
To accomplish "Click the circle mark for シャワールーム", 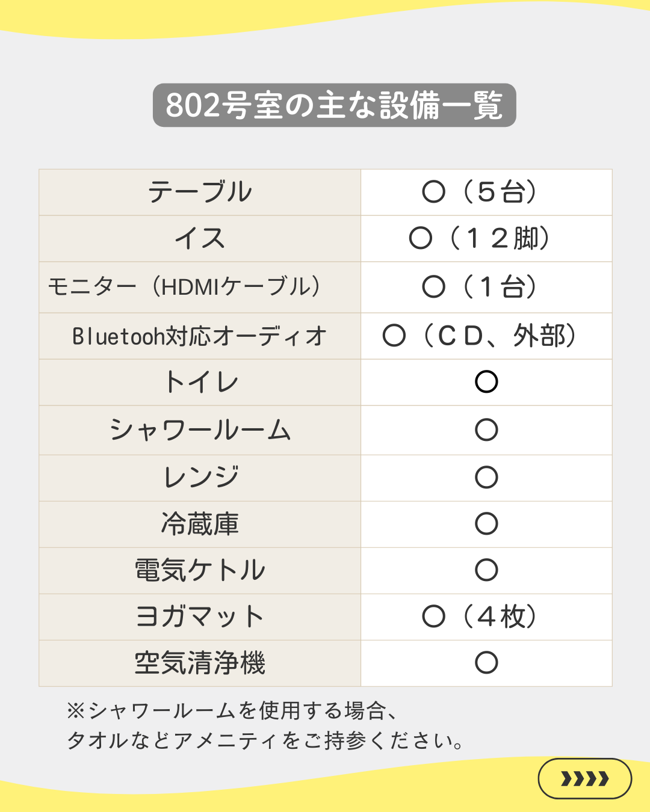I will pyautogui.click(x=486, y=429).
